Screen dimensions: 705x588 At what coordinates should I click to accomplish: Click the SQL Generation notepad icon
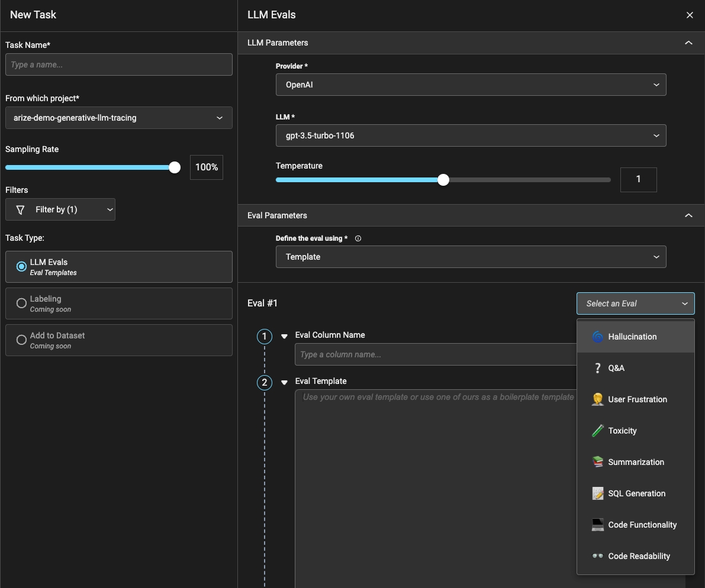(597, 493)
